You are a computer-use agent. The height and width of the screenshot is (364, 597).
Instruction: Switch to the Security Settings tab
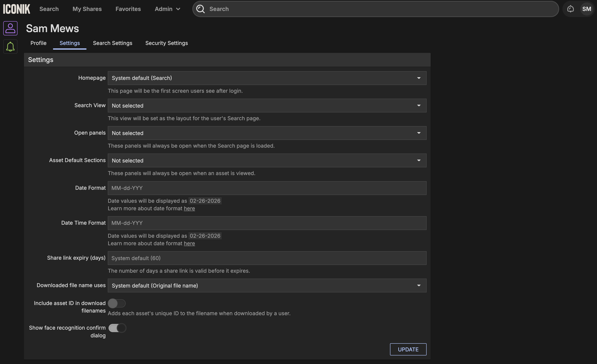coord(167,43)
